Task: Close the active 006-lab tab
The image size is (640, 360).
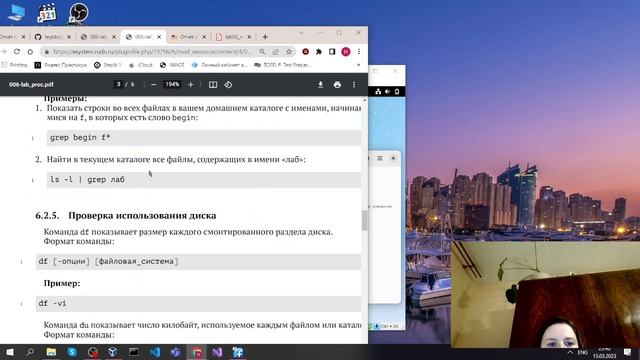Action: 159,37
